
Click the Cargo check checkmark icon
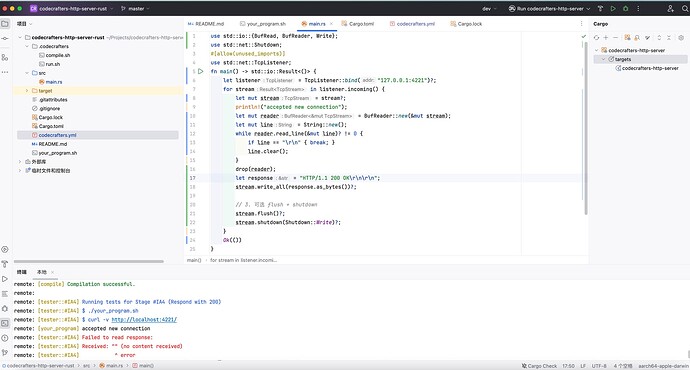(x=647, y=38)
